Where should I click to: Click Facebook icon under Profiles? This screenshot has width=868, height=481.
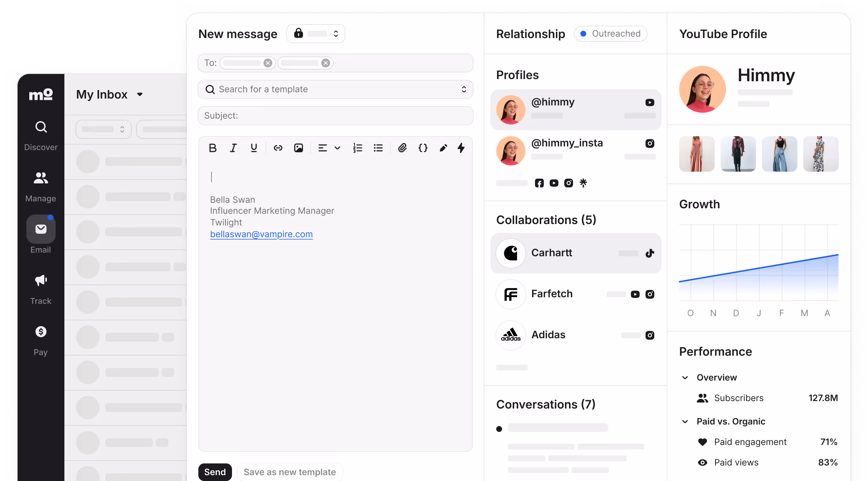tap(539, 183)
